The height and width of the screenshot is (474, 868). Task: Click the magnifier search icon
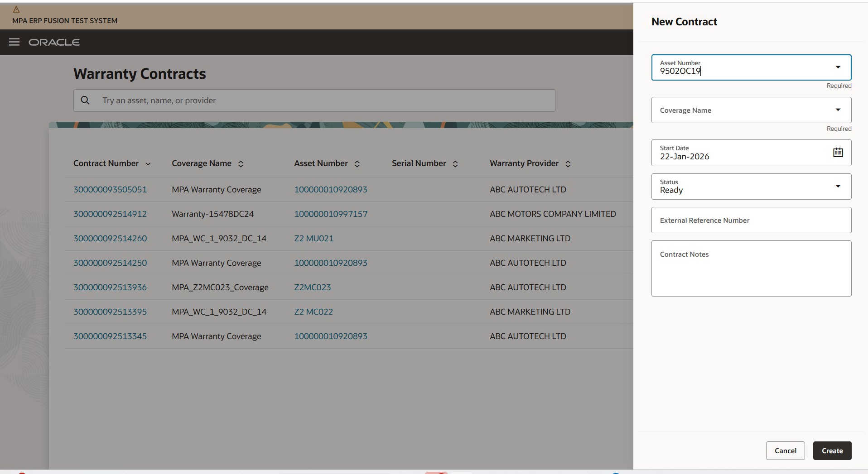(85, 100)
